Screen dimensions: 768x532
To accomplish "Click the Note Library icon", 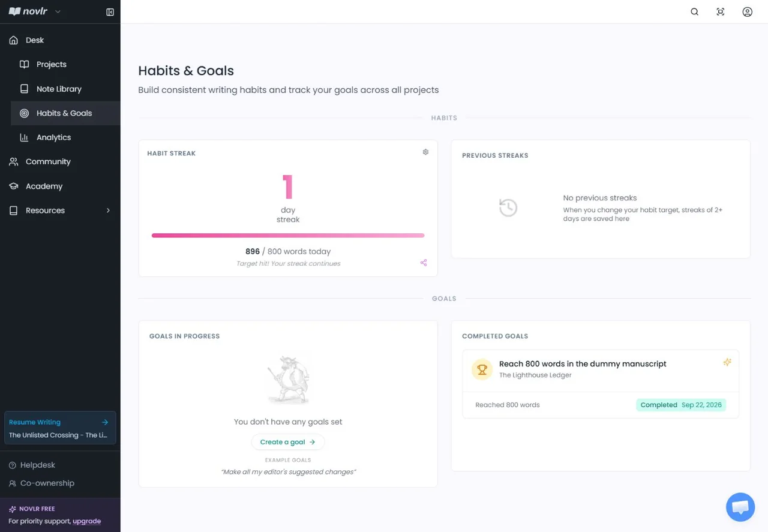I will pyautogui.click(x=24, y=89).
